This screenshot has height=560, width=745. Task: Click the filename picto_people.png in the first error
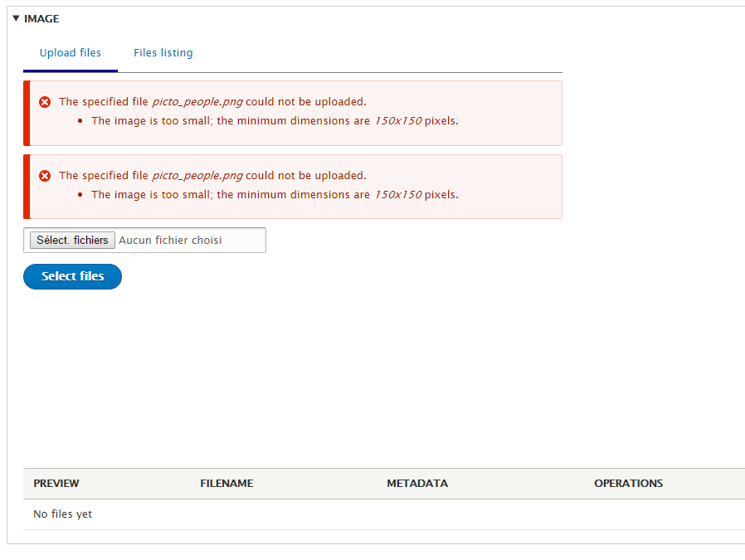pyautogui.click(x=196, y=101)
